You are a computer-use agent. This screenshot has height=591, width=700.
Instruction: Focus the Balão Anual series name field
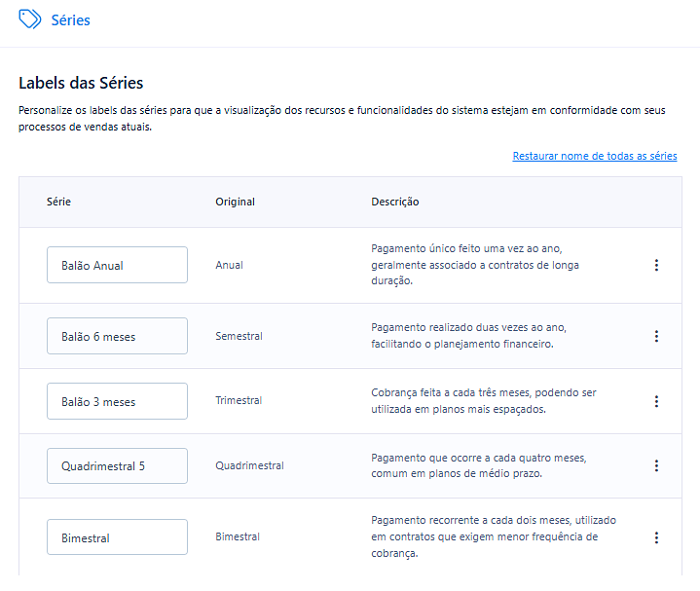pos(117,265)
